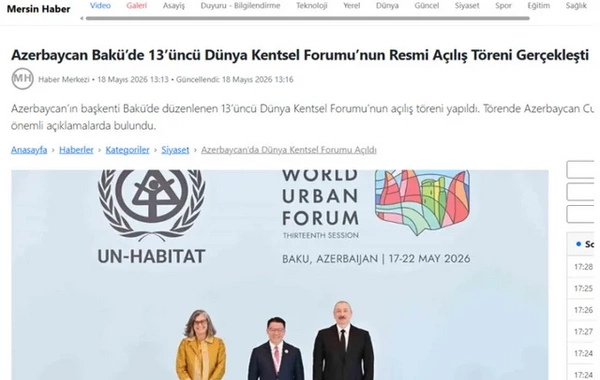Click the publish date 18 Mayıs 2026 13:13
The image size is (600, 380).
click(133, 79)
